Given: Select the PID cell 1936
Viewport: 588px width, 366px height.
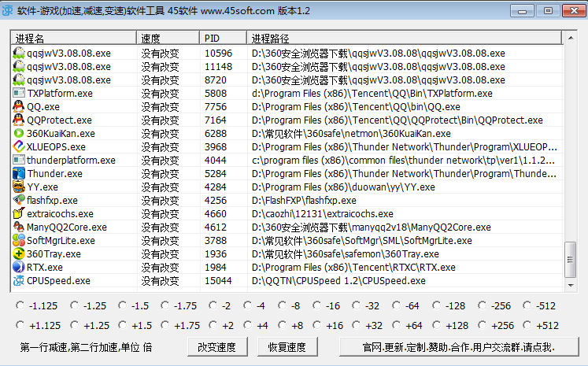Looking at the screenshot, I should pos(216,254).
